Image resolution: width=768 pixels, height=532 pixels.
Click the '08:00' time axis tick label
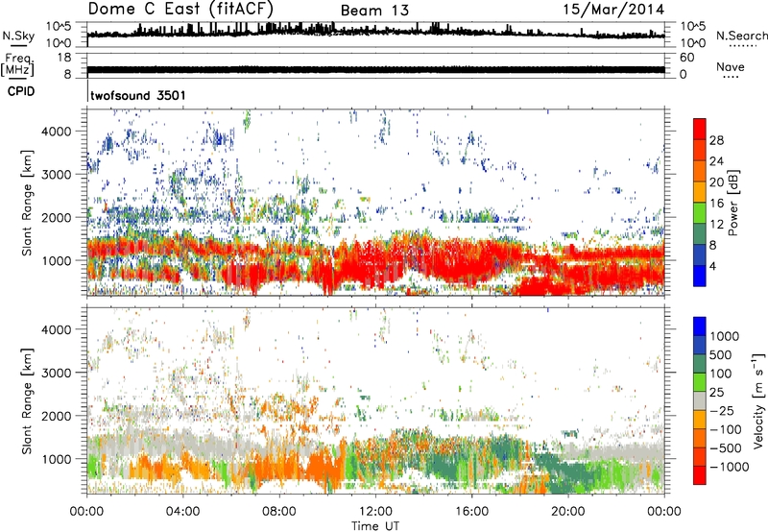(x=279, y=512)
